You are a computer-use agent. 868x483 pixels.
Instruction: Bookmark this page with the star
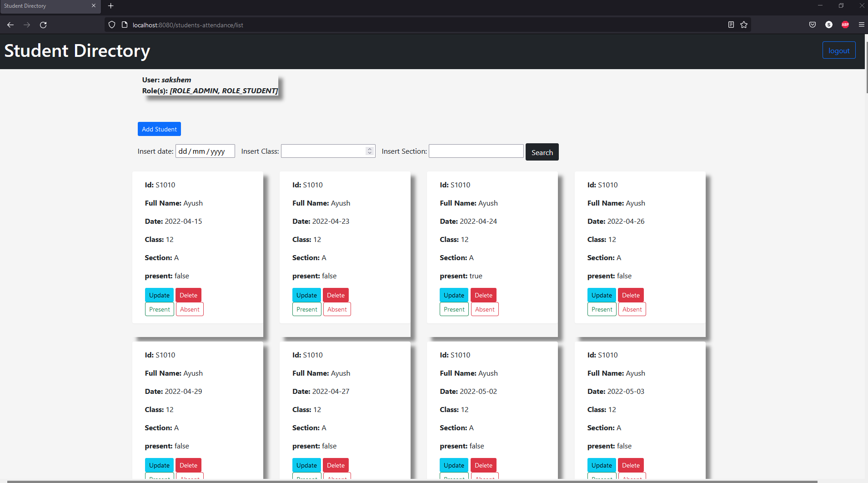[x=744, y=25]
